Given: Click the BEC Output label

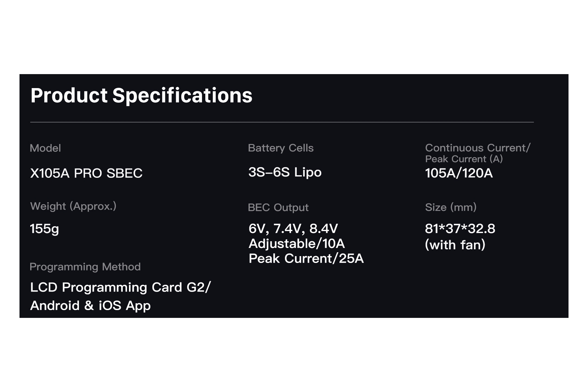Looking at the screenshot, I should point(278,207).
